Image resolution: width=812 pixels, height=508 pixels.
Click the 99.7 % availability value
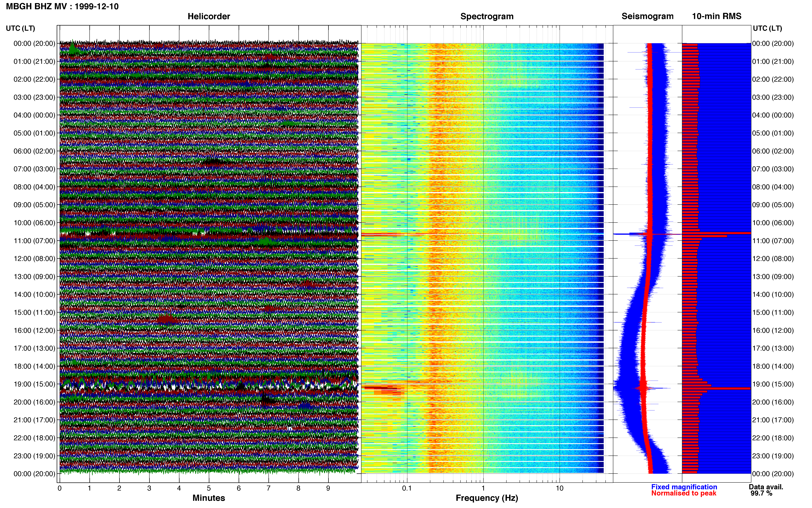point(761,493)
